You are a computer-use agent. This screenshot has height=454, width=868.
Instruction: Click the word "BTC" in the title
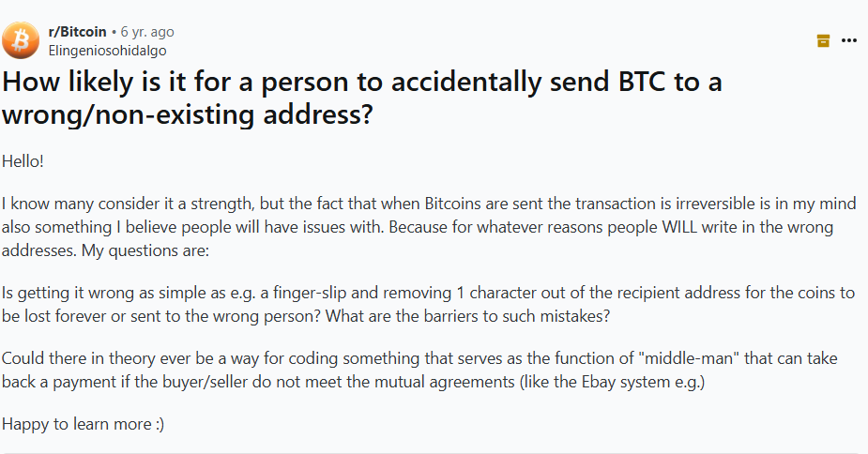tap(633, 82)
